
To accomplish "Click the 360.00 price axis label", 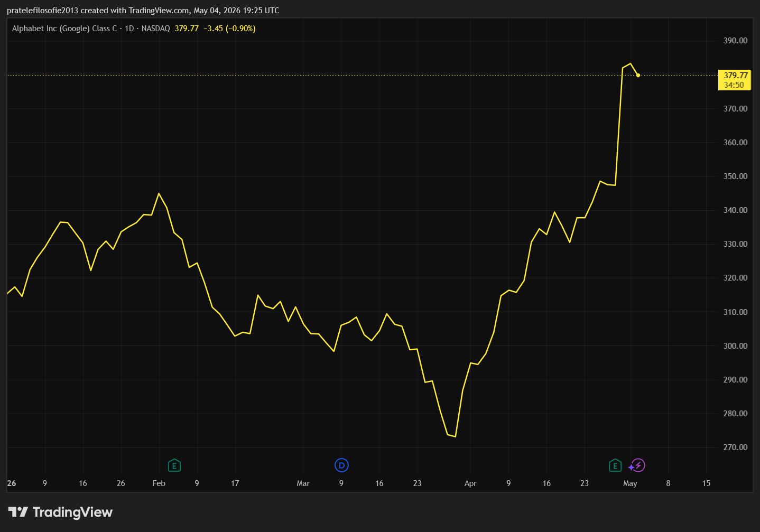I will (736, 143).
